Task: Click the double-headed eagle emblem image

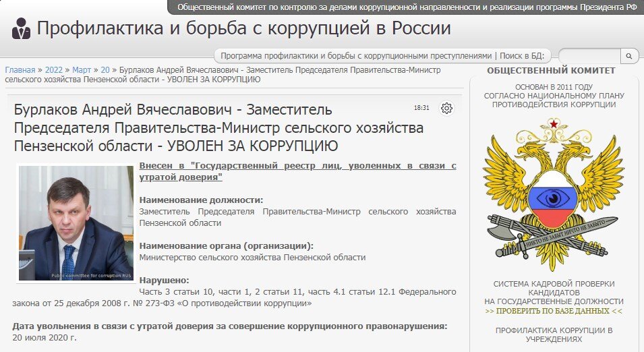Action: pyautogui.click(x=554, y=195)
